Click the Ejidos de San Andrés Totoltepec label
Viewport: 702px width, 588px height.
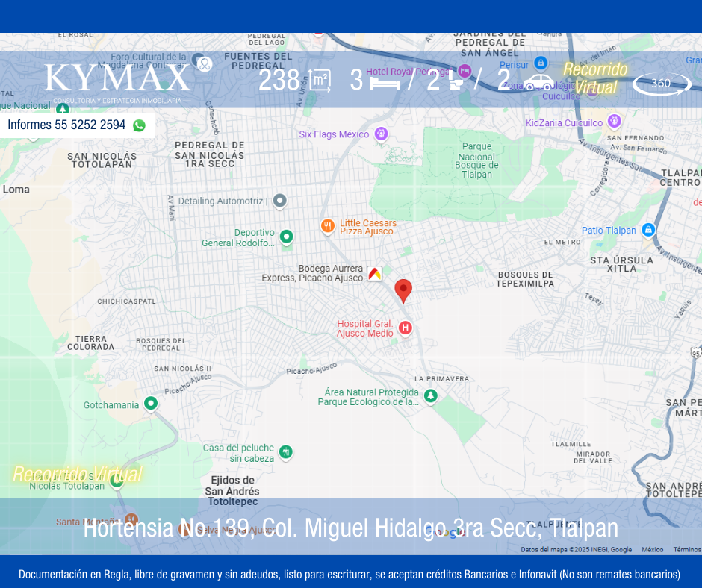click(232, 491)
